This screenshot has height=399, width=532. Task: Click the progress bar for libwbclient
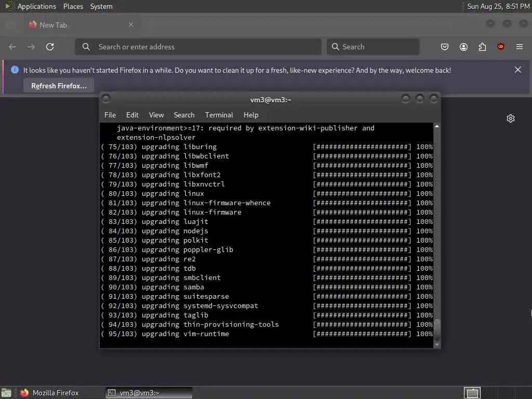coord(362,156)
